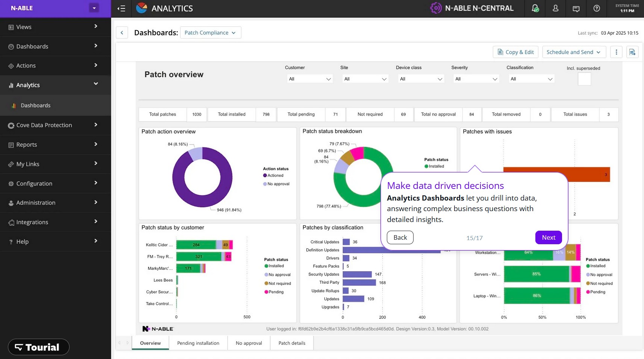Click the Not required tile
The image size is (644, 359).
[x=380, y=114]
